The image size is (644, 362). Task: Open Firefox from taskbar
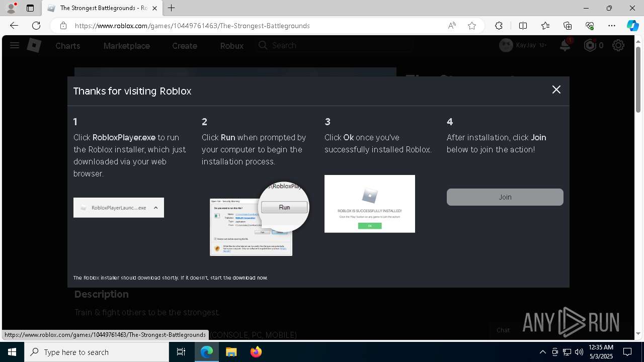256,352
